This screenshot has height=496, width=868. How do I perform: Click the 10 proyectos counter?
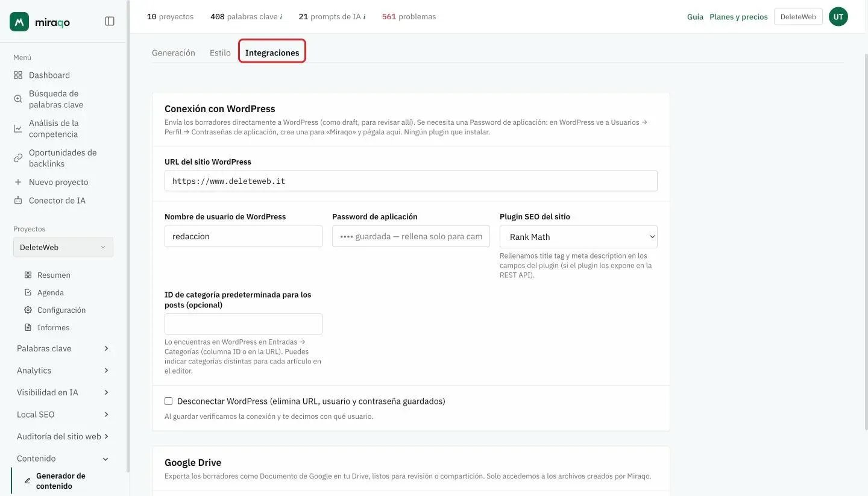click(x=171, y=17)
